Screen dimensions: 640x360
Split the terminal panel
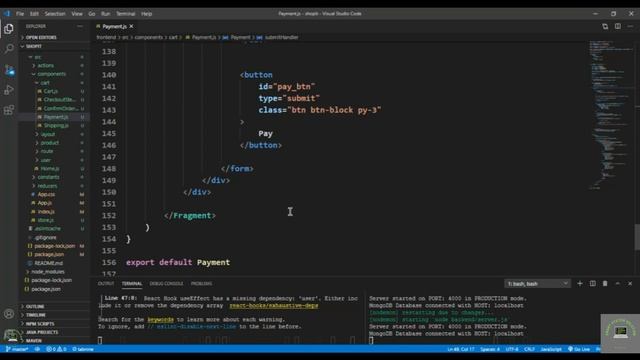pyautogui.click(x=592, y=283)
